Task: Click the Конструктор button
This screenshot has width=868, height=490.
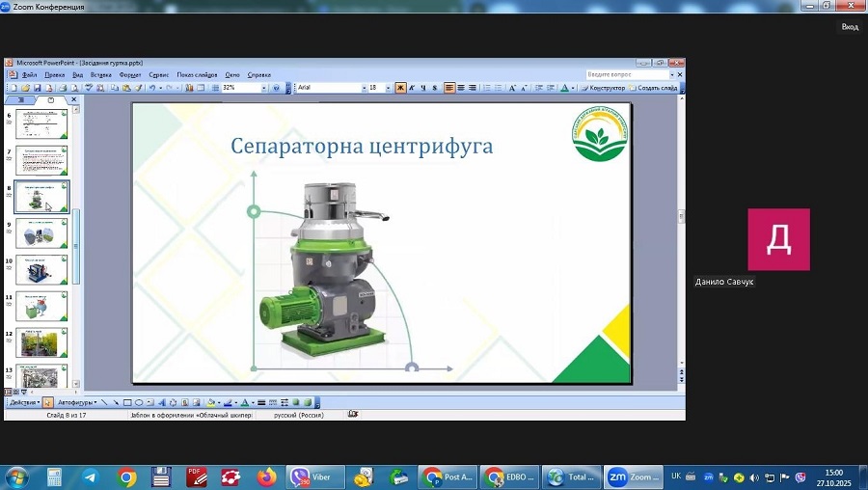Action: 604,88
